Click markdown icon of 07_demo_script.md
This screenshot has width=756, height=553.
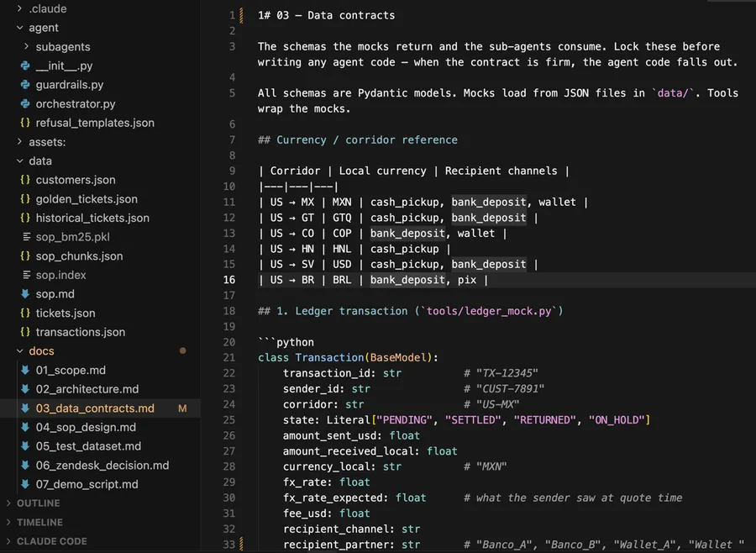[25, 484]
